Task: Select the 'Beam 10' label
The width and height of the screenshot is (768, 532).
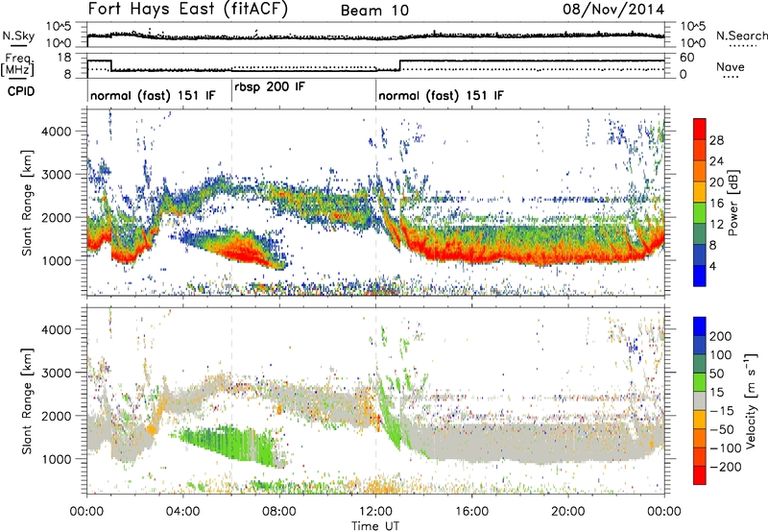Action: point(374,11)
